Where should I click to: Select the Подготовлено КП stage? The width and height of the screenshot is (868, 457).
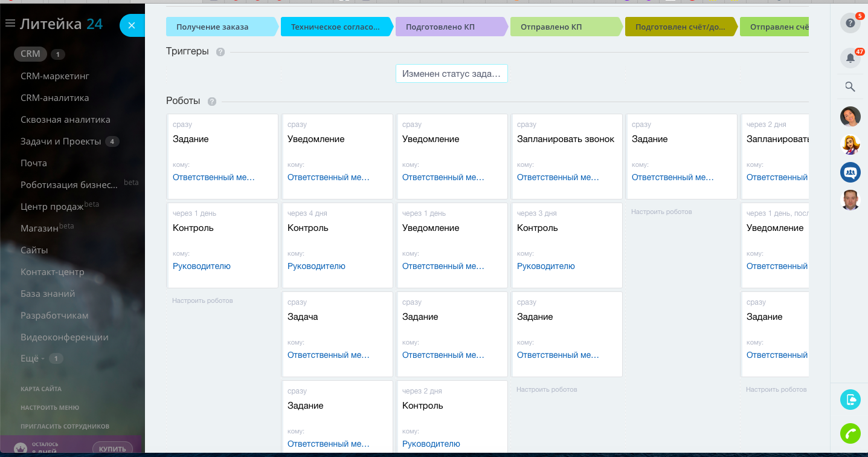(451, 27)
